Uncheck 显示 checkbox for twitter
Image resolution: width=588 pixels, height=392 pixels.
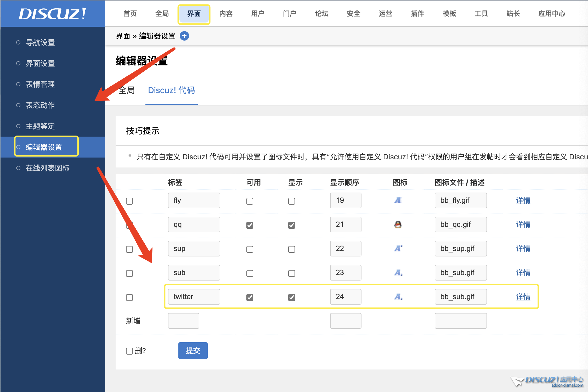[292, 297]
